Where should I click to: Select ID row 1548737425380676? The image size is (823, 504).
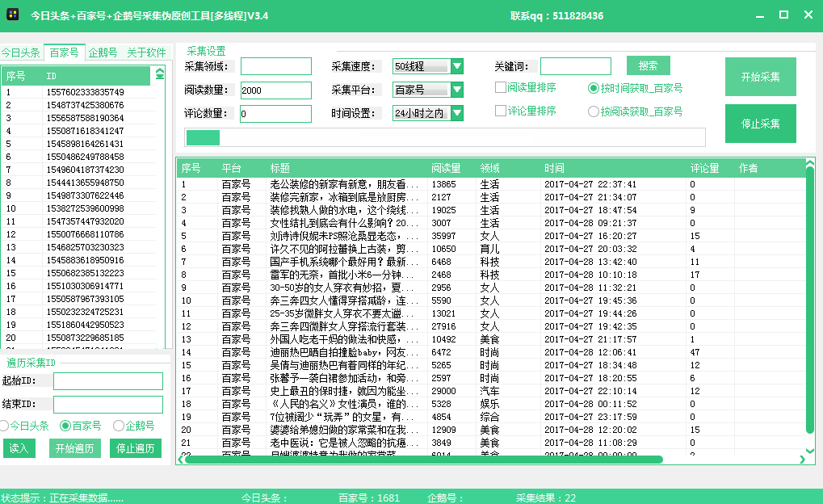[78, 105]
